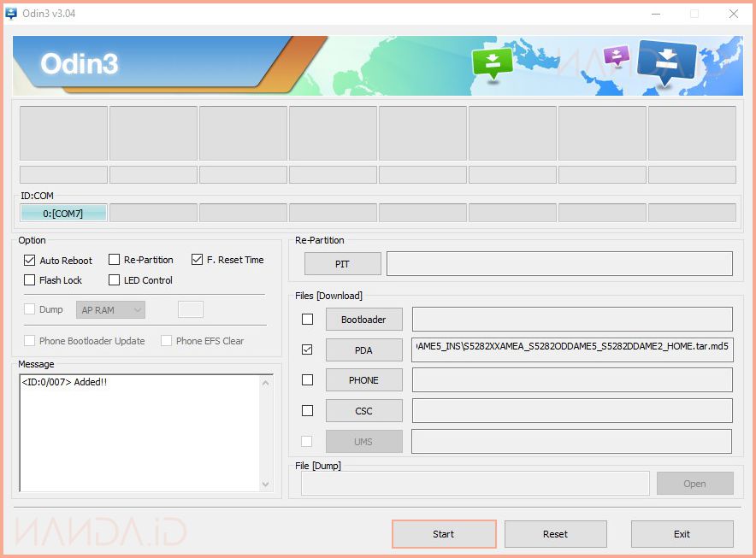
Task: Browse for a PDA firmware file
Action: [363, 350]
